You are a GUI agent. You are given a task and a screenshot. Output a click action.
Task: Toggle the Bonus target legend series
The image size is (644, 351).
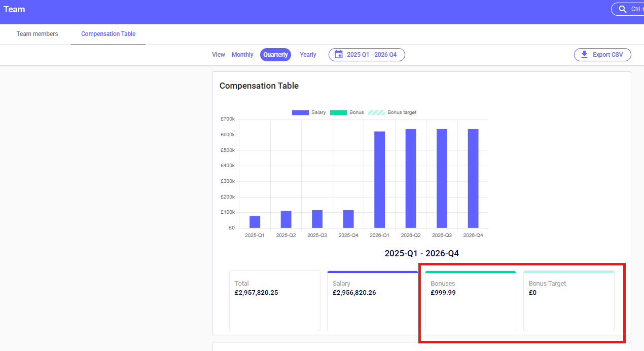pos(392,112)
